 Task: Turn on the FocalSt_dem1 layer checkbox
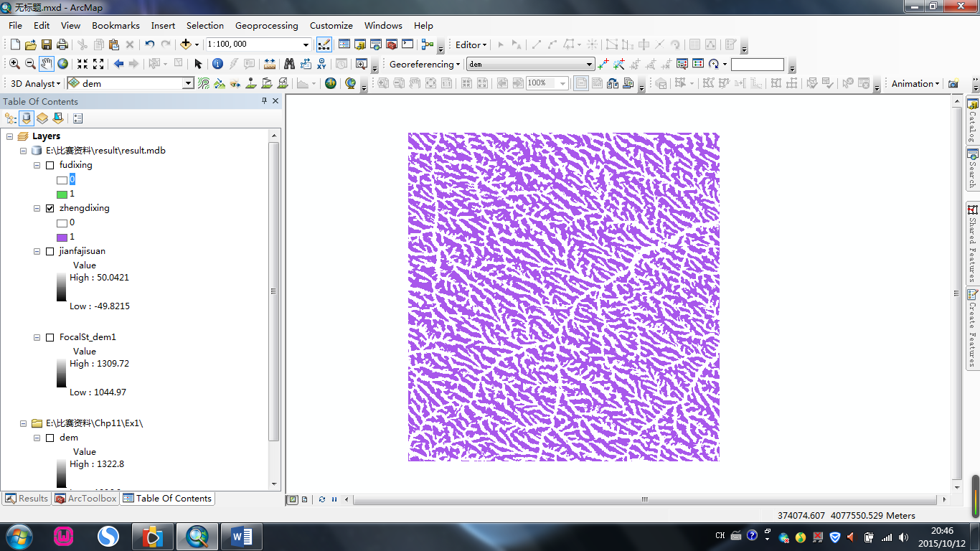coord(50,337)
